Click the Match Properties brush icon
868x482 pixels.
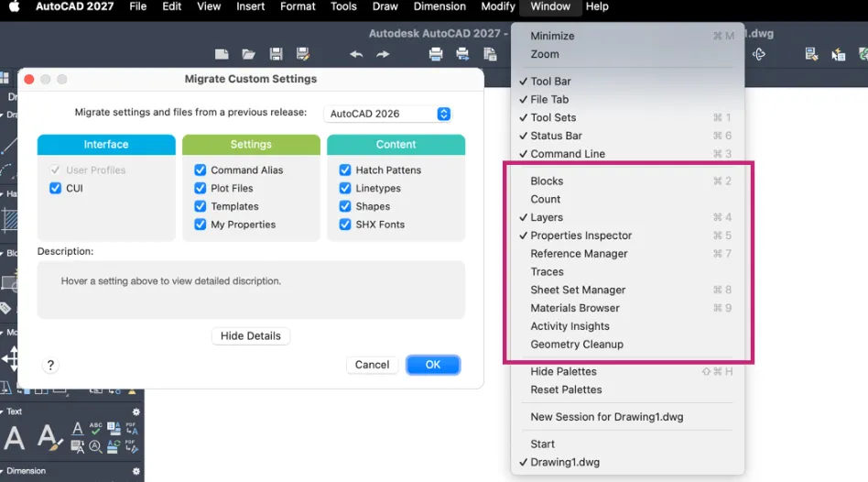[811, 54]
